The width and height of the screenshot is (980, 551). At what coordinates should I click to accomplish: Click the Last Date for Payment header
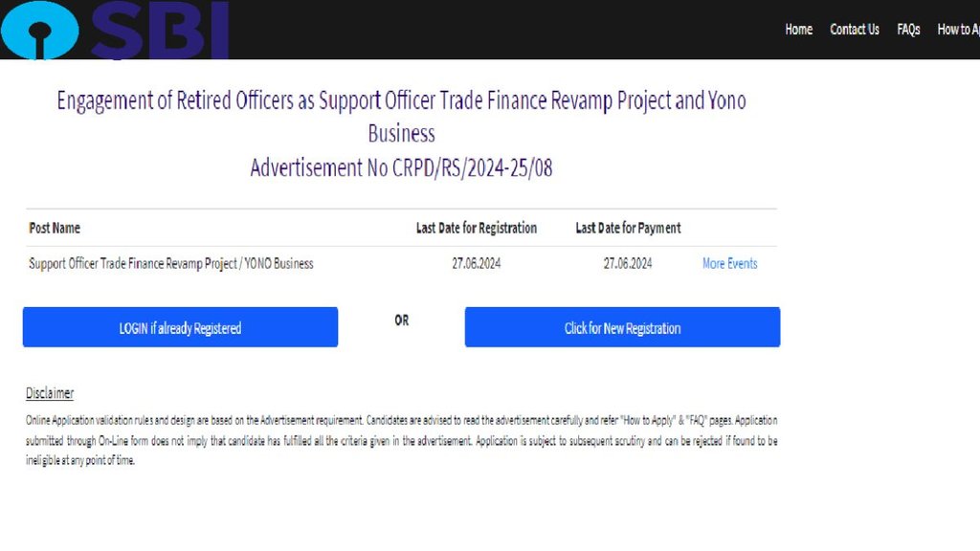[628, 228]
